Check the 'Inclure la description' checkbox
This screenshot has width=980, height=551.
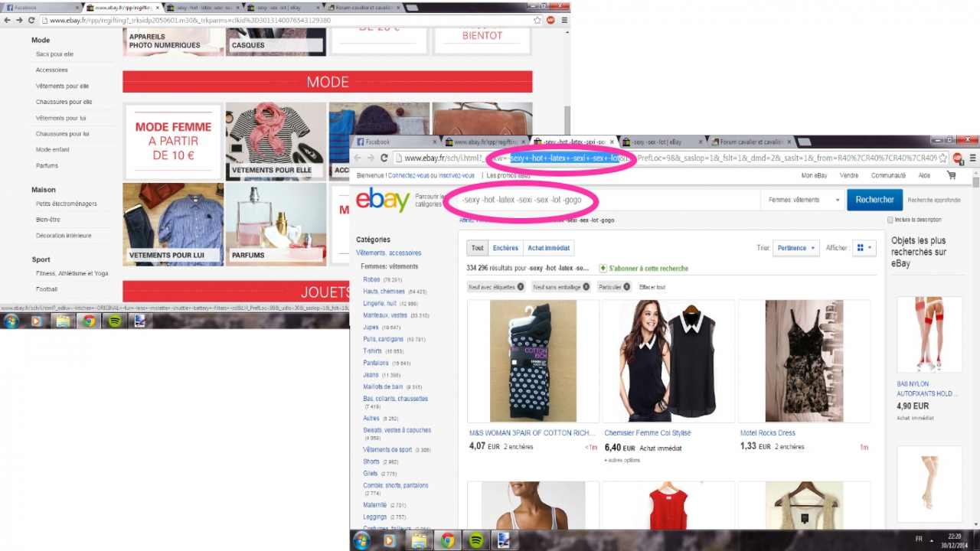(x=890, y=220)
